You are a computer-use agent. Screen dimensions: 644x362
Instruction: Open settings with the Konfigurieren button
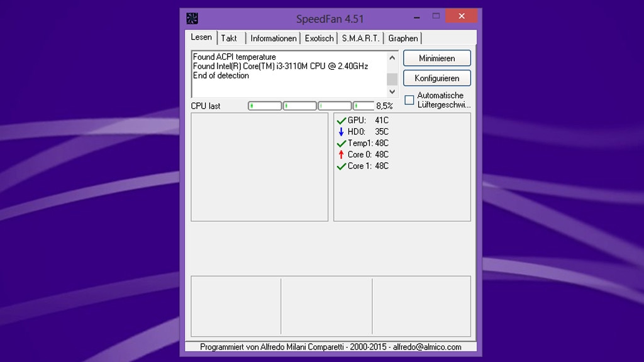tap(437, 78)
